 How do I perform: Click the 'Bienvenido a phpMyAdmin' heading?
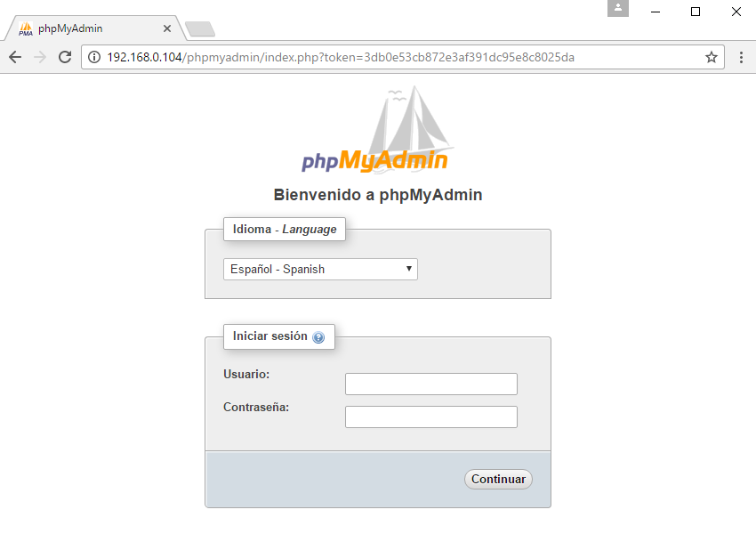377,195
